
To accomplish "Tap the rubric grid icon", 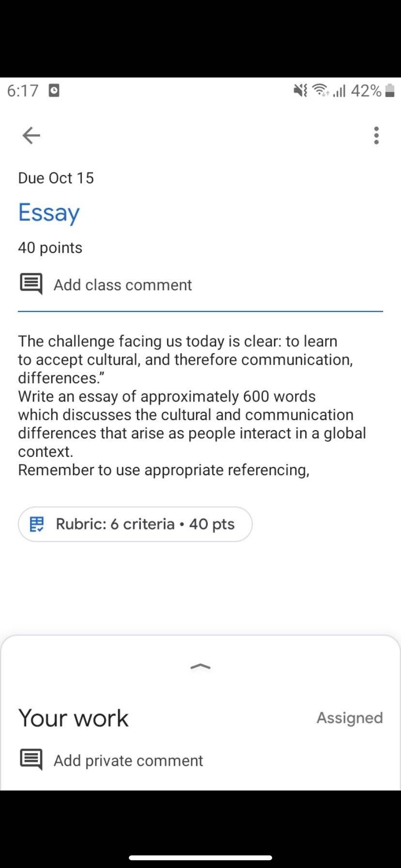I will [37, 524].
